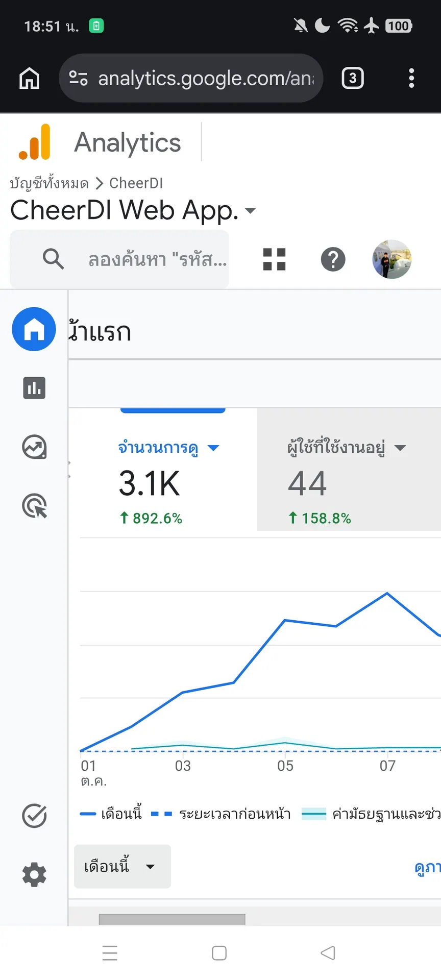Click the 05 date label on chart axis
The width and height of the screenshot is (441, 980).
coord(285,766)
